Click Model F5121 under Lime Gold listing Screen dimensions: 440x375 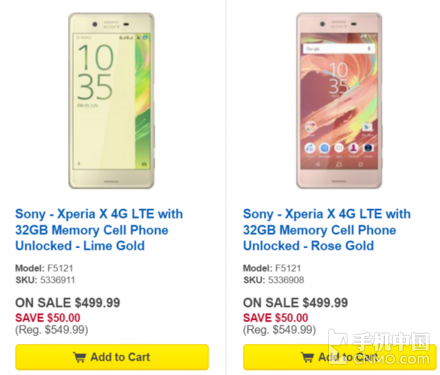[x=44, y=268]
